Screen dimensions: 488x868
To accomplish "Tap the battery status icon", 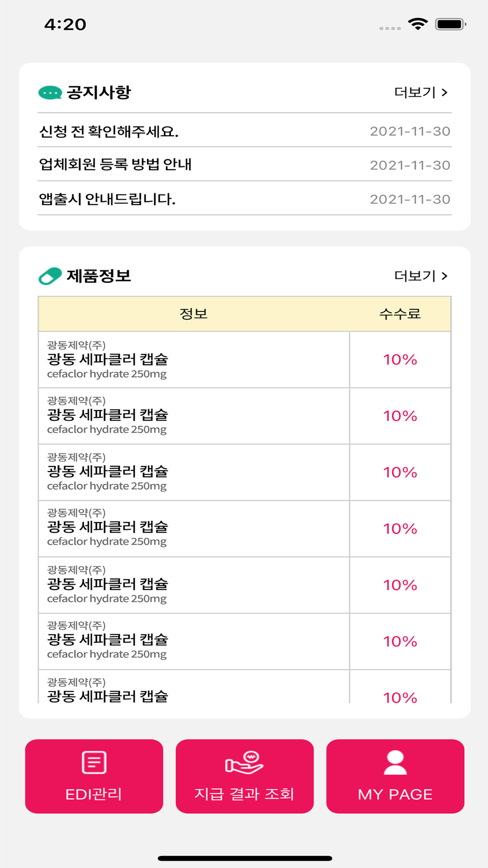I will click(x=450, y=24).
